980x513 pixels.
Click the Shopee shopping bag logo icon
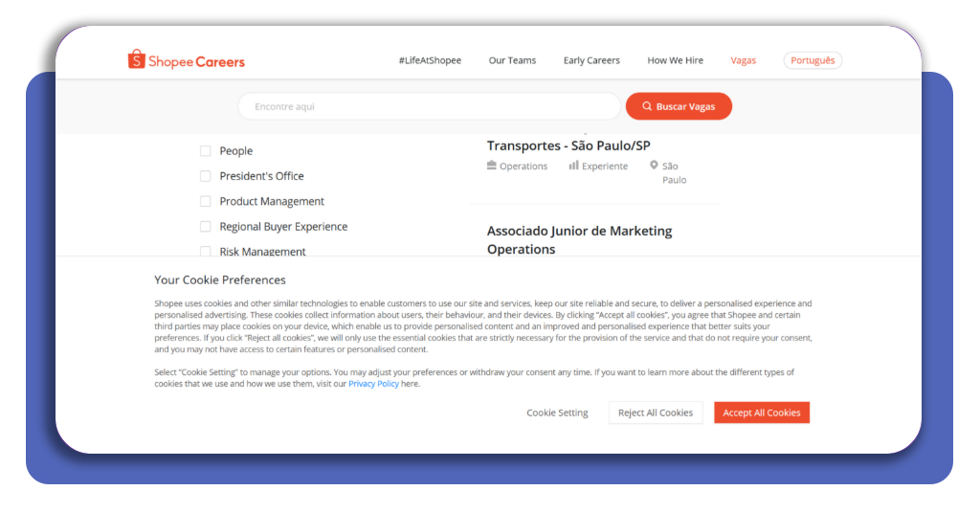[x=136, y=59]
